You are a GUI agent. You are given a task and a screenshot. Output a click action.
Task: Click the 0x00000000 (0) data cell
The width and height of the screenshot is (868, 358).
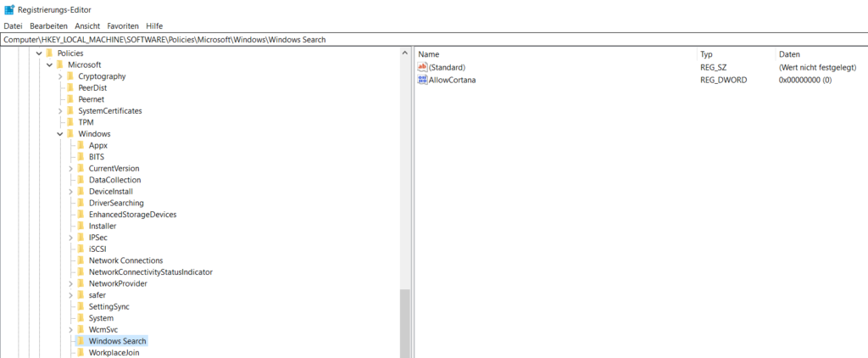[x=805, y=80]
